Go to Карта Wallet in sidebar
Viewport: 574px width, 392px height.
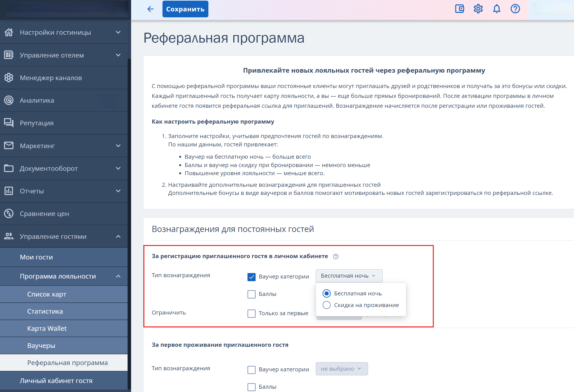[x=47, y=328]
